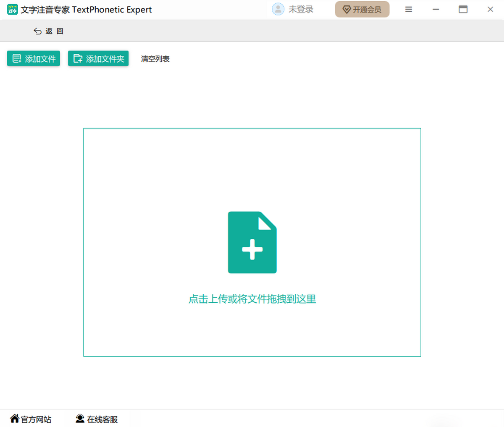Go back using 返回 label
The width and height of the screenshot is (504, 427).
pyautogui.click(x=55, y=31)
